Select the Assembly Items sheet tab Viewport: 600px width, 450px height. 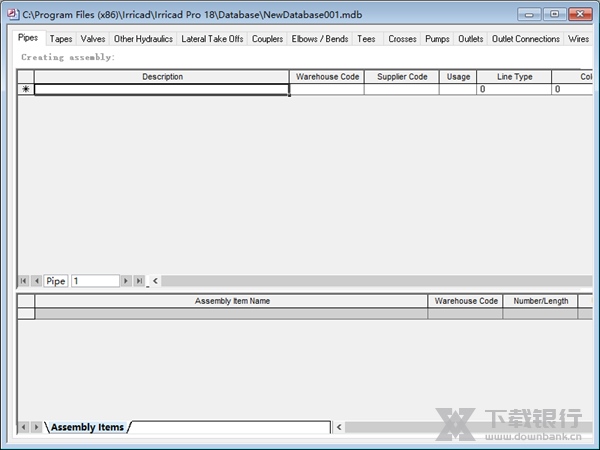pos(87,427)
